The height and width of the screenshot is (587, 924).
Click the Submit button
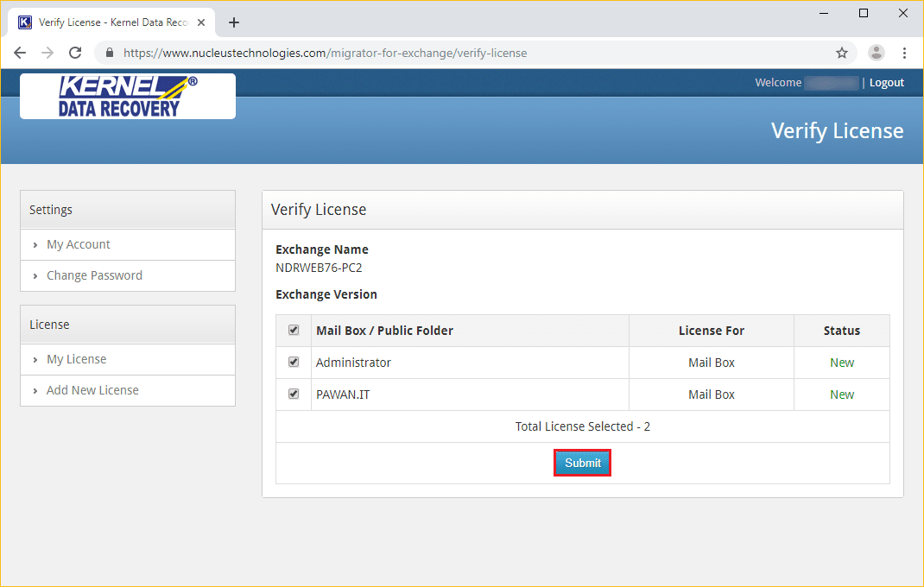[x=582, y=464]
